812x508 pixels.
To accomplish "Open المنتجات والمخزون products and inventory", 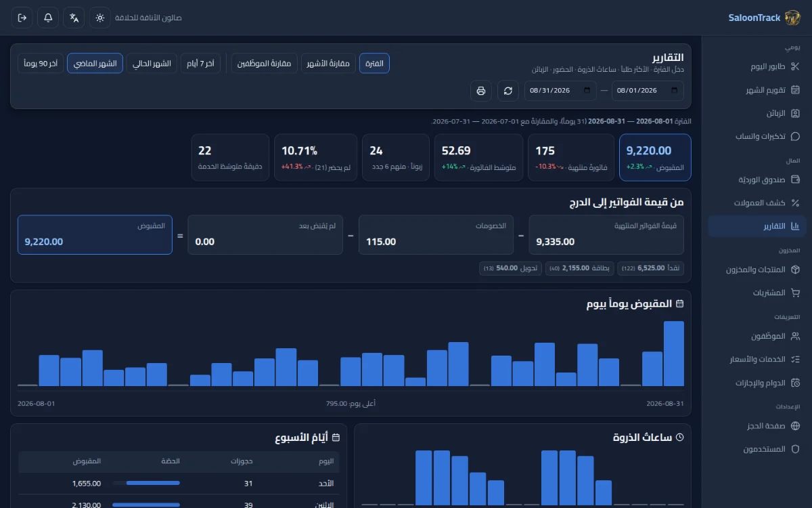I will tap(757, 270).
